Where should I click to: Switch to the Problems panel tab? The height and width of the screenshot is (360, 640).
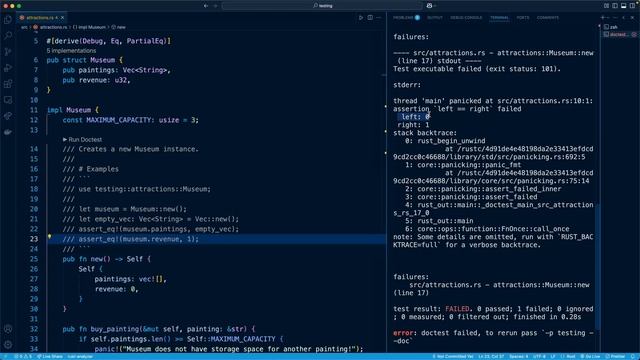tap(406, 18)
